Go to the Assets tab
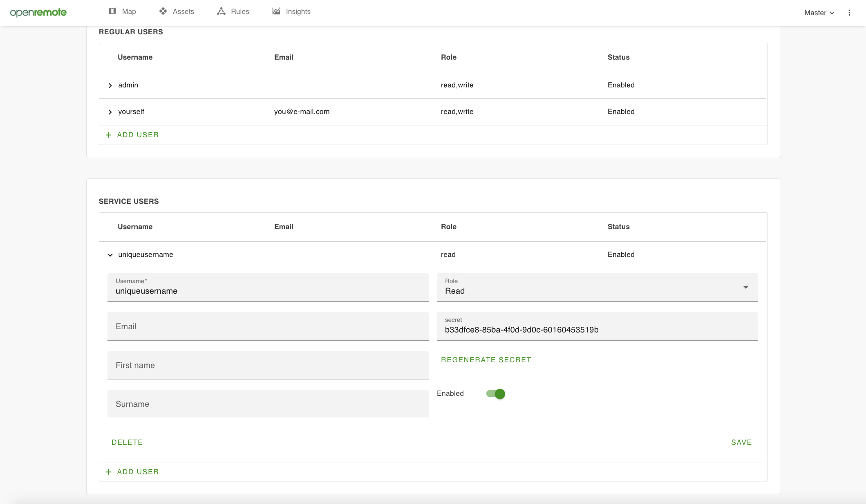Screen dimensions: 866x504 (183, 11)
